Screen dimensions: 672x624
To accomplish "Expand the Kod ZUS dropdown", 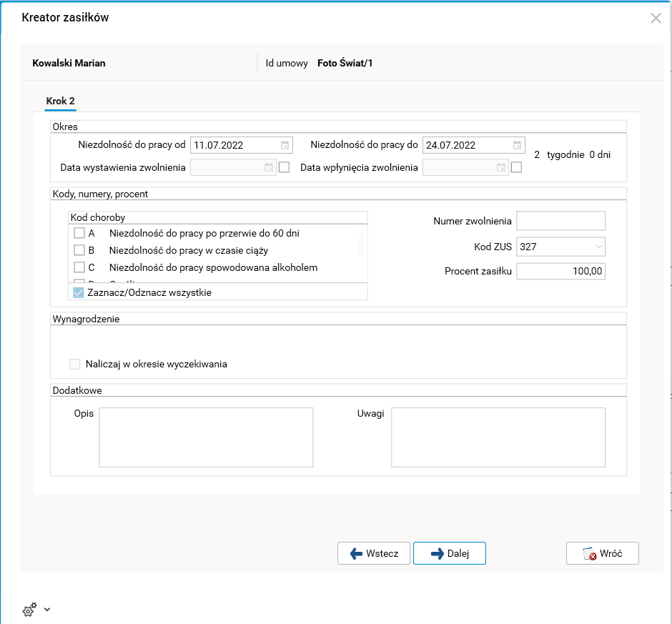I will (x=598, y=247).
